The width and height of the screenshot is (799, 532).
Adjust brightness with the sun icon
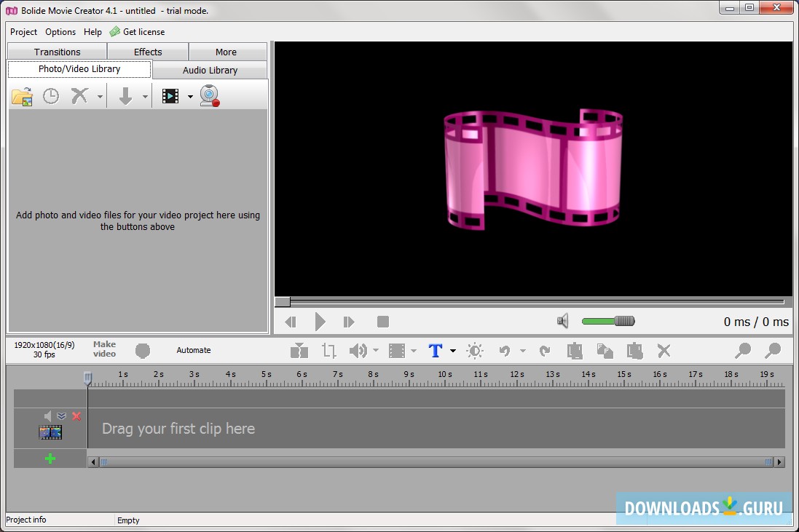click(474, 351)
